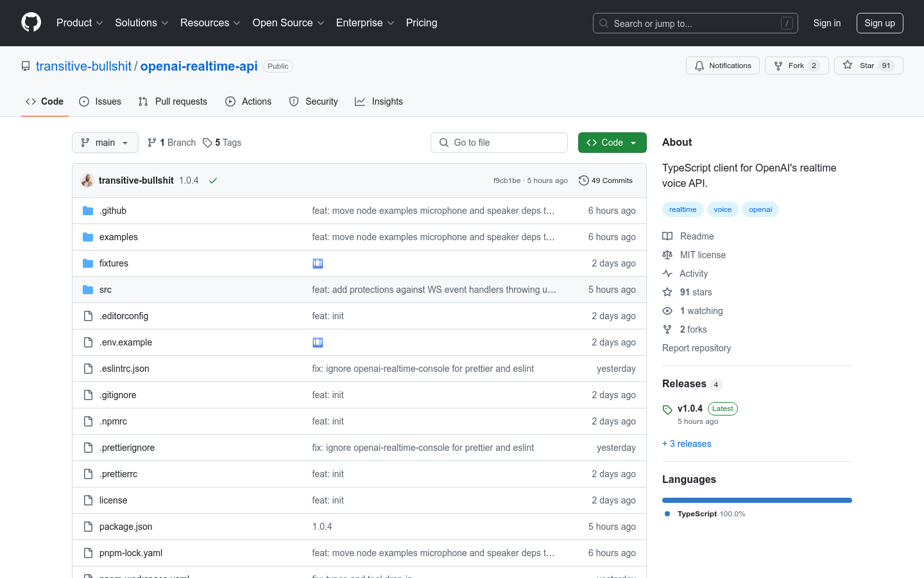Click the Sign up button
This screenshot has width=924, height=578.
[880, 23]
